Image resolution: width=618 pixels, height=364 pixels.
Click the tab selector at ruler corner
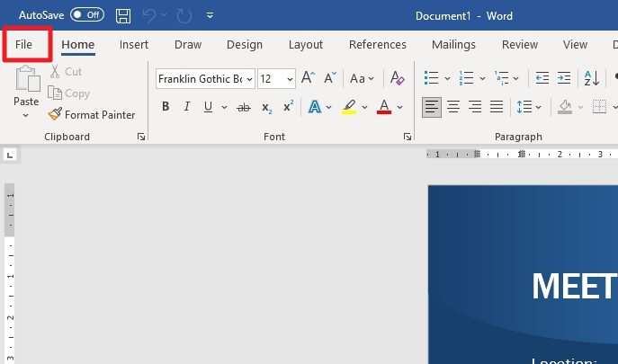coord(10,155)
